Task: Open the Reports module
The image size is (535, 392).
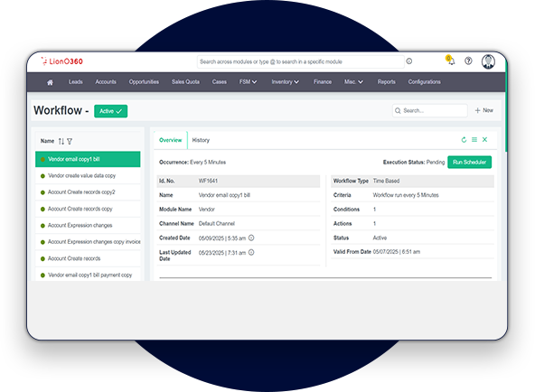Action: click(x=386, y=82)
